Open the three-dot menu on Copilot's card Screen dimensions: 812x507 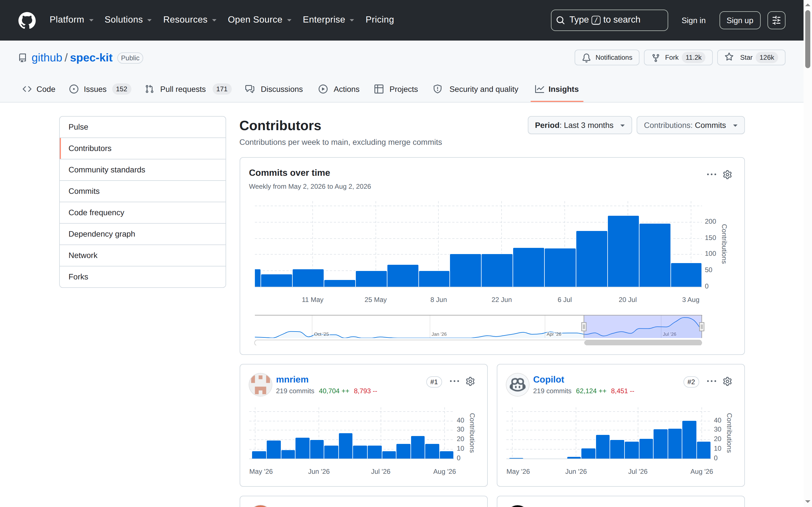click(711, 381)
